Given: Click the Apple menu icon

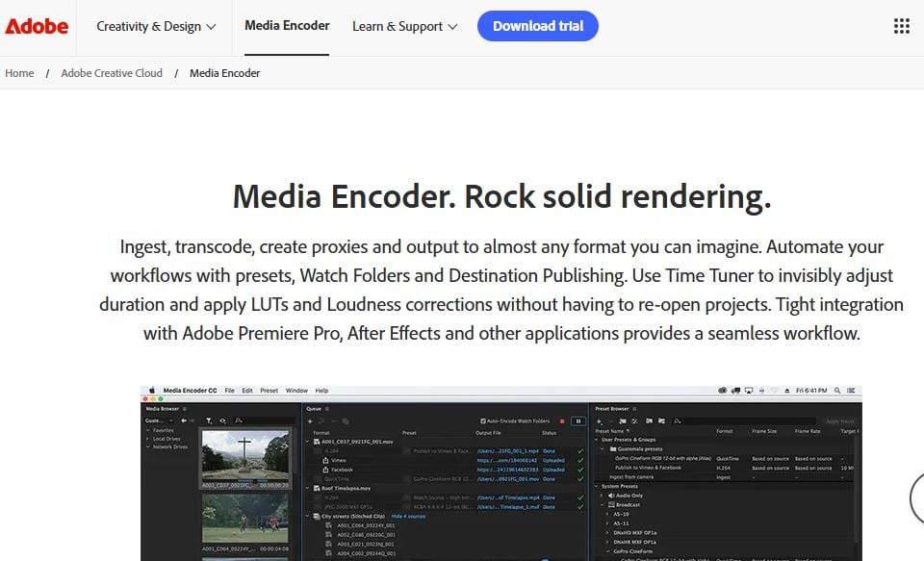Looking at the screenshot, I should pyautogui.click(x=149, y=391).
